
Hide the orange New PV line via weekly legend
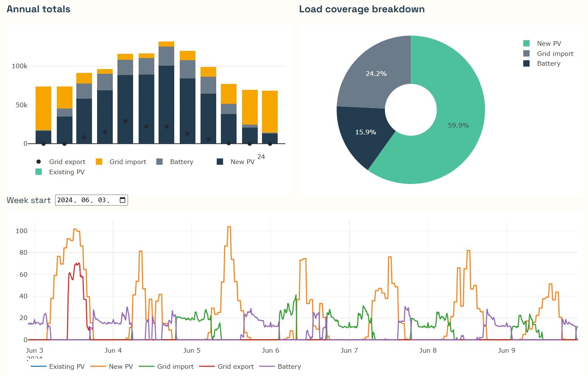(120, 367)
